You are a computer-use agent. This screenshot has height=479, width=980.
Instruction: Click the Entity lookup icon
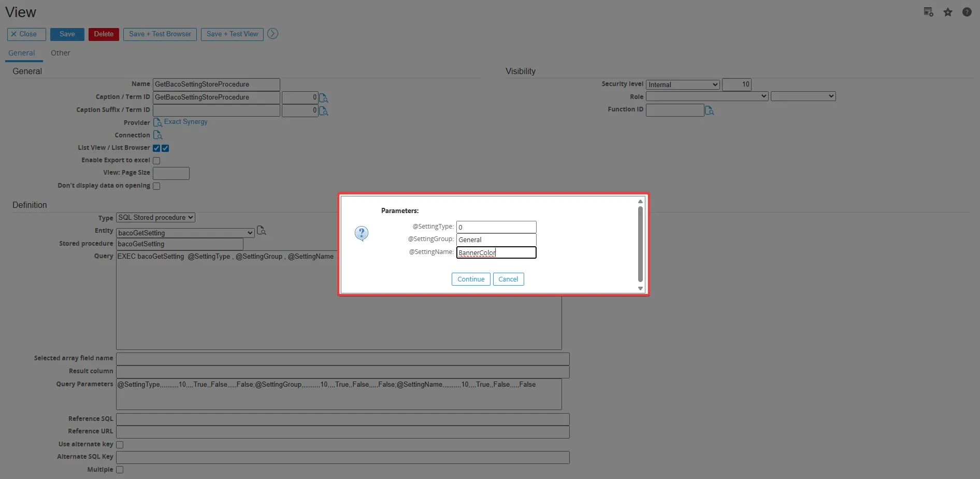coord(262,231)
